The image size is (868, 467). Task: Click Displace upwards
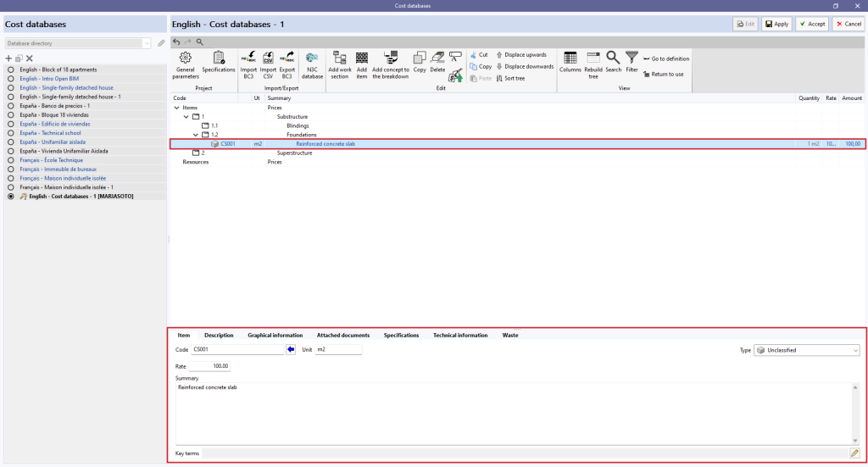pyautogui.click(x=521, y=55)
